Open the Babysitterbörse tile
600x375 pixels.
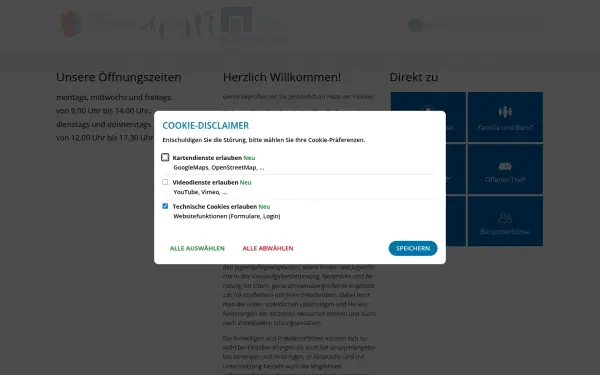(505, 221)
